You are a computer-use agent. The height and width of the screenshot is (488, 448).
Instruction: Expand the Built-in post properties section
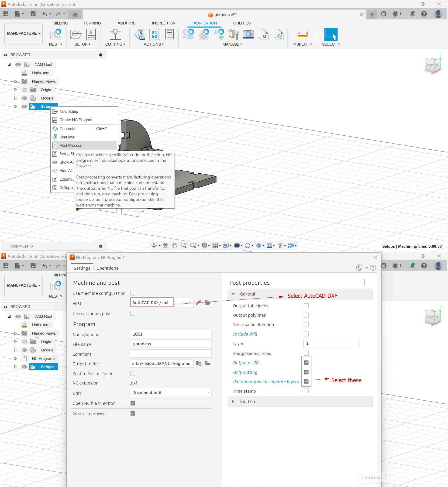click(233, 402)
